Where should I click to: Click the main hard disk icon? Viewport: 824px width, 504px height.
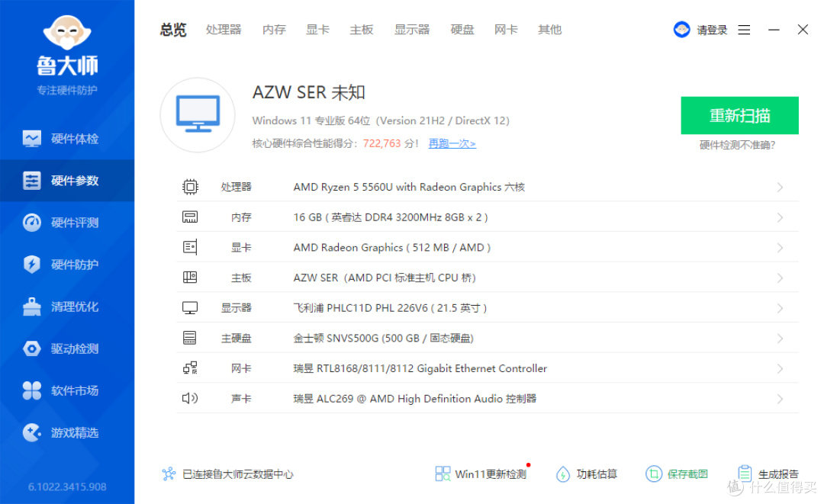(x=190, y=338)
